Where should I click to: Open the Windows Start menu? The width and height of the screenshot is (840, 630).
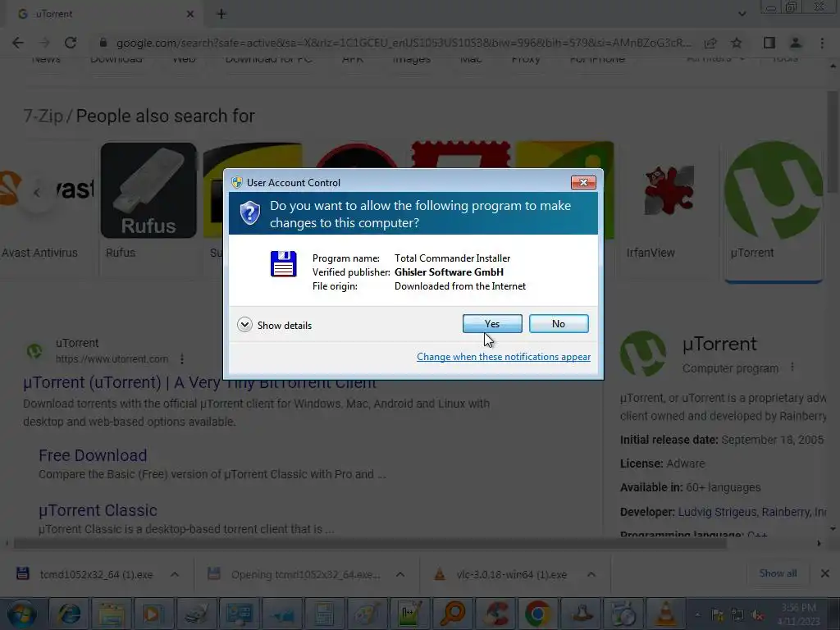point(22,614)
